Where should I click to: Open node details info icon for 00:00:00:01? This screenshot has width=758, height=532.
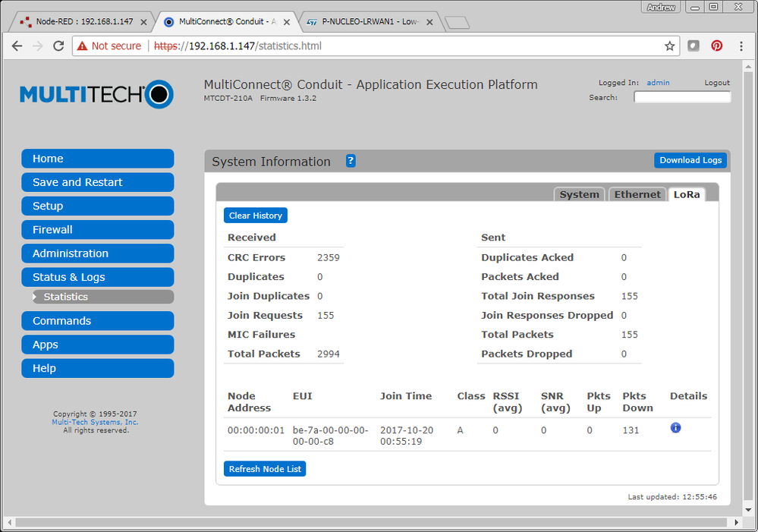[675, 427]
